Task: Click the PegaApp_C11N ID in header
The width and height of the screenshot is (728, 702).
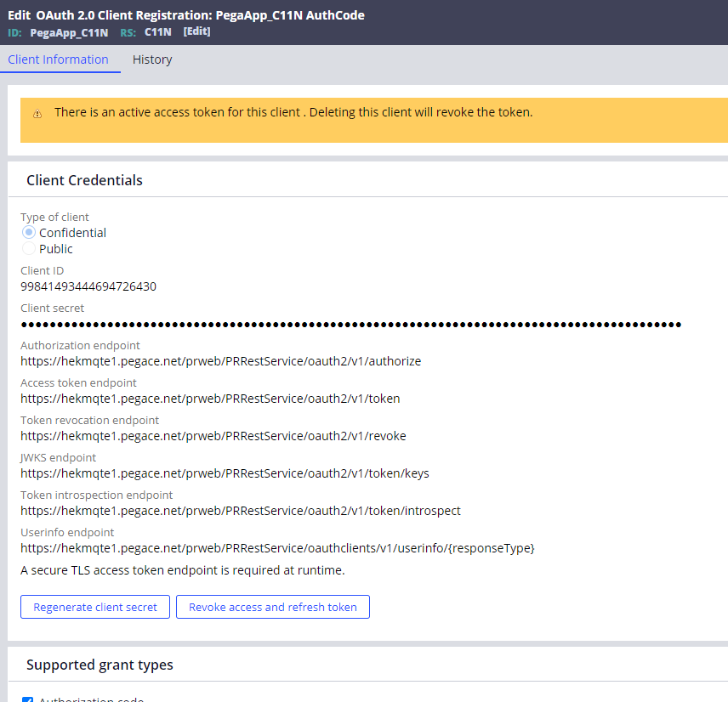Action: pos(69,32)
